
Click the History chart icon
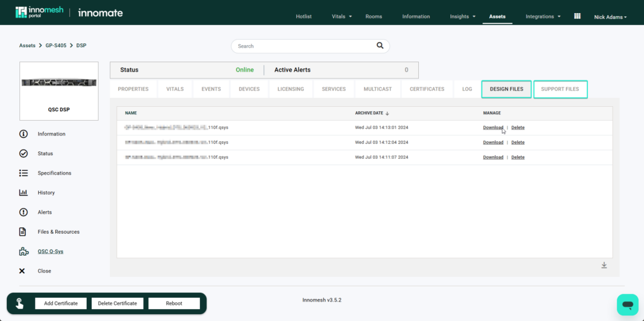(23, 192)
